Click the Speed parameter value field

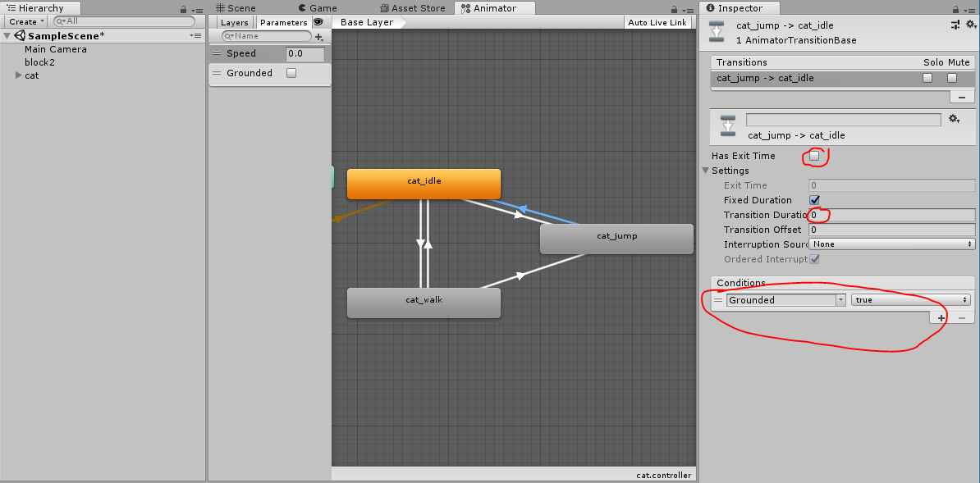click(305, 54)
